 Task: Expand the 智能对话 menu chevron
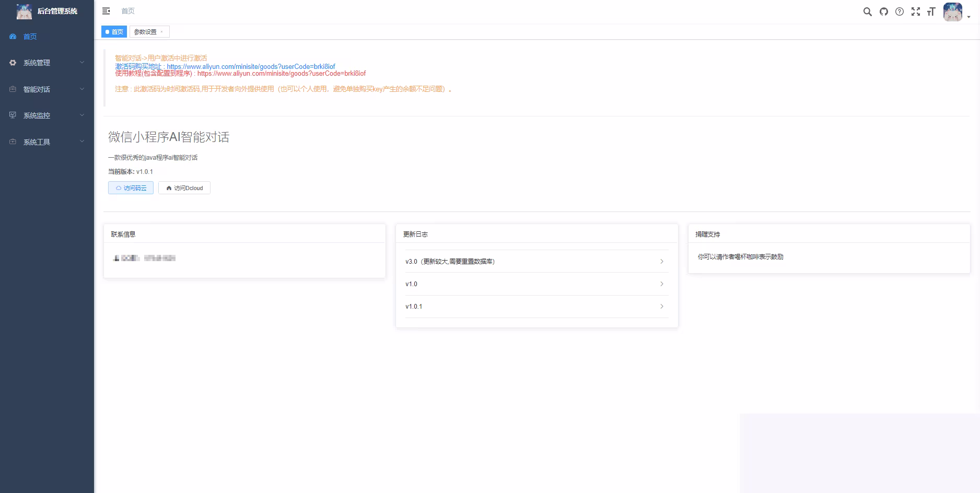(82, 89)
